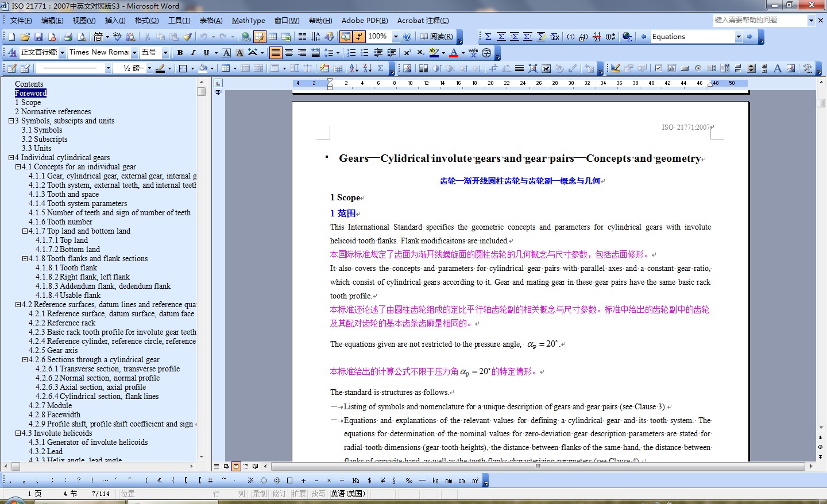Insert a command button control
The height and width of the screenshot is (504, 827).
tap(685, 68)
